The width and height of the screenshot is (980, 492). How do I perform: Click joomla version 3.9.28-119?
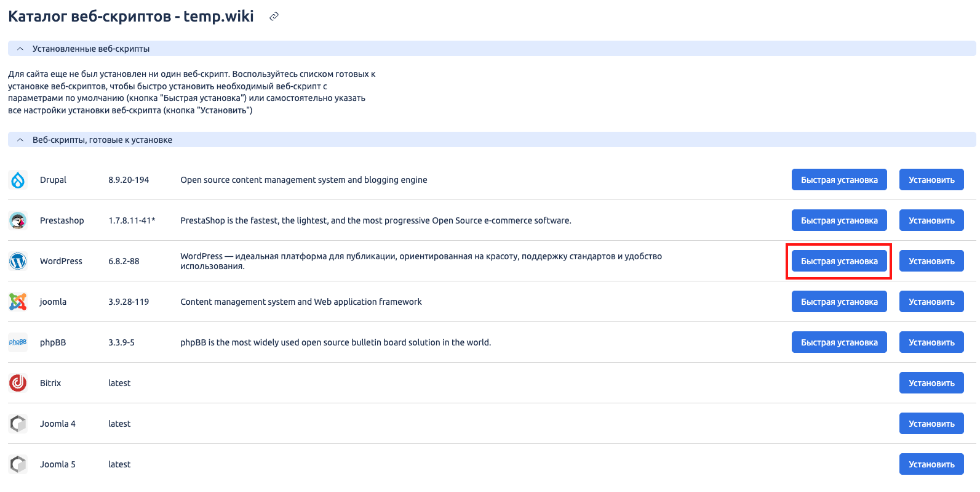point(129,302)
